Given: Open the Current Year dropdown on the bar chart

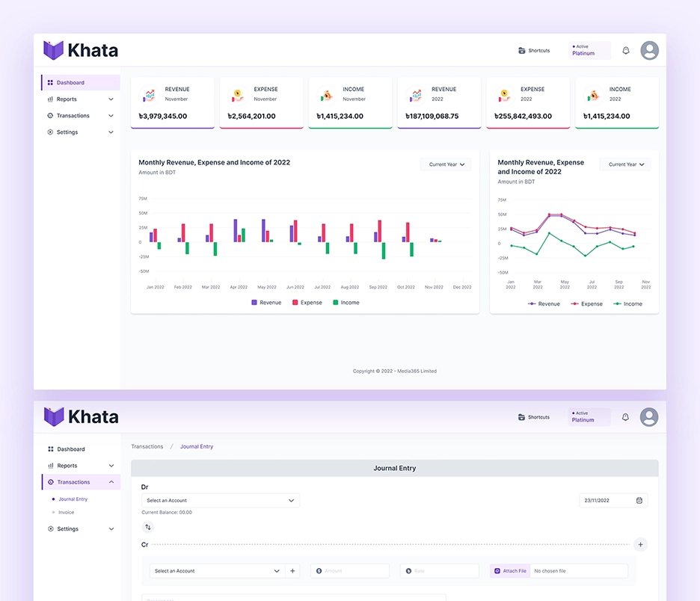Looking at the screenshot, I should (446, 164).
